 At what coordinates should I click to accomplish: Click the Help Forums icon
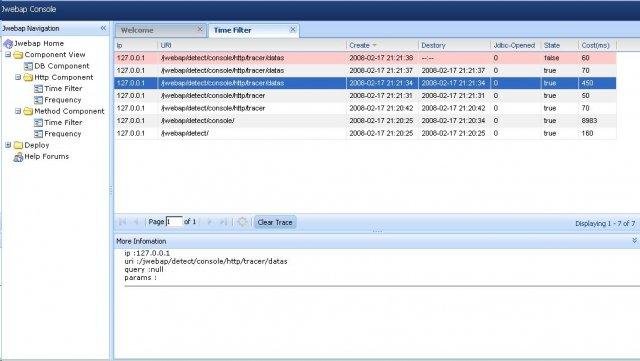pyautogui.click(x=18, y=157)
